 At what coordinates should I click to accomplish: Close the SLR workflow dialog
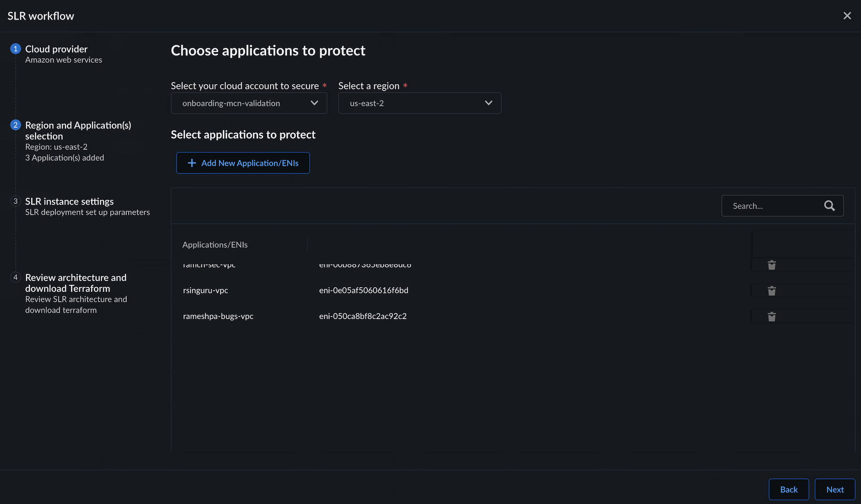847,16
